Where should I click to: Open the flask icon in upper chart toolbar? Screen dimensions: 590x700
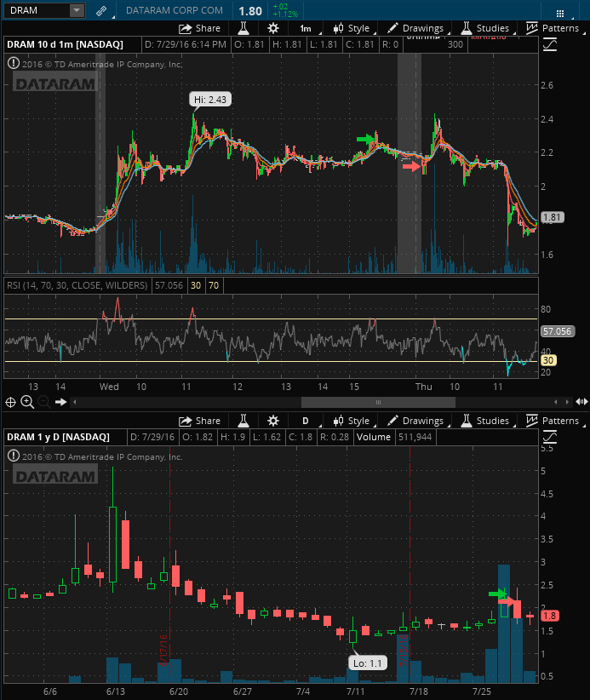[x=243, y=28]
